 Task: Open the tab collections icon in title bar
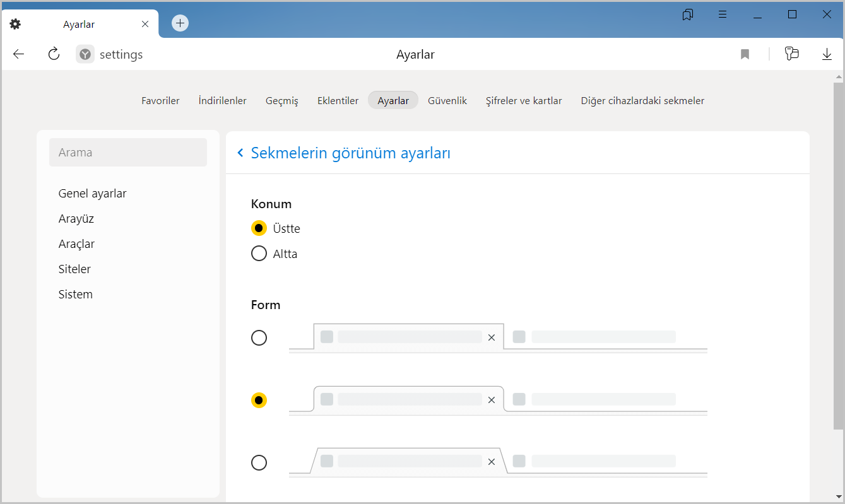point(688,15)
